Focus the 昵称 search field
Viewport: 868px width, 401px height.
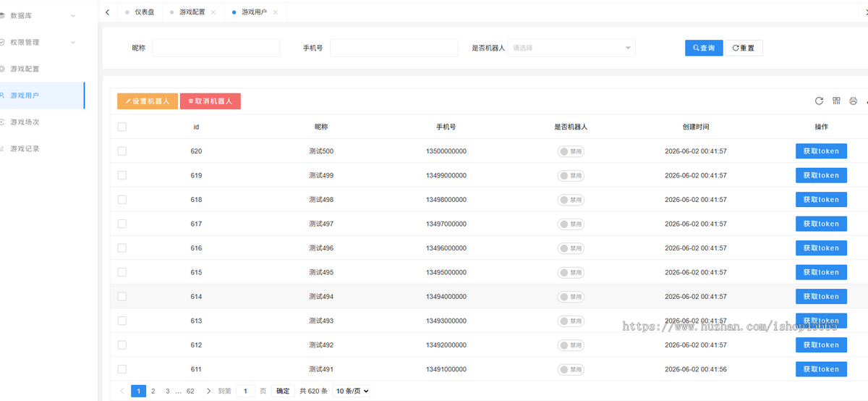coord(216,48)
